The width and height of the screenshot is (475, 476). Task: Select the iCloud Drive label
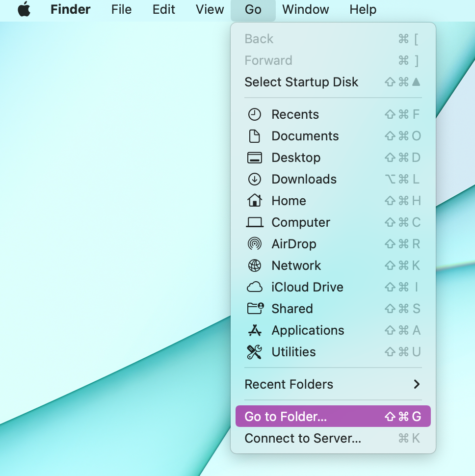pos(308,287)
